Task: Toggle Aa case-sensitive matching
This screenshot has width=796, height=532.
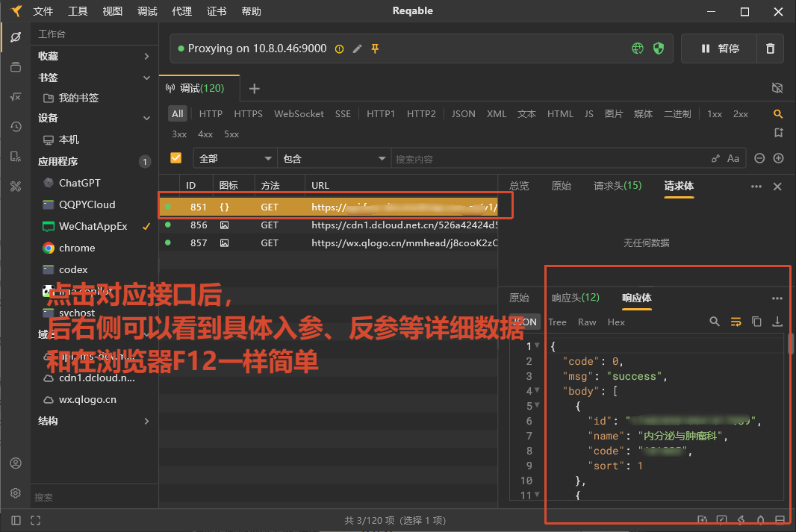Action: click(x=733, y=159)
